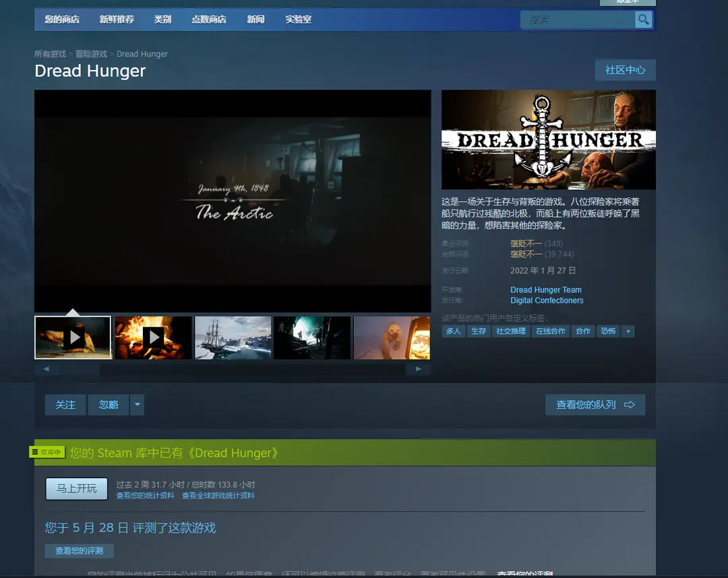
Task: Click the Dread Hunger breadcrumb link
Action: click(x=142, y=54)
